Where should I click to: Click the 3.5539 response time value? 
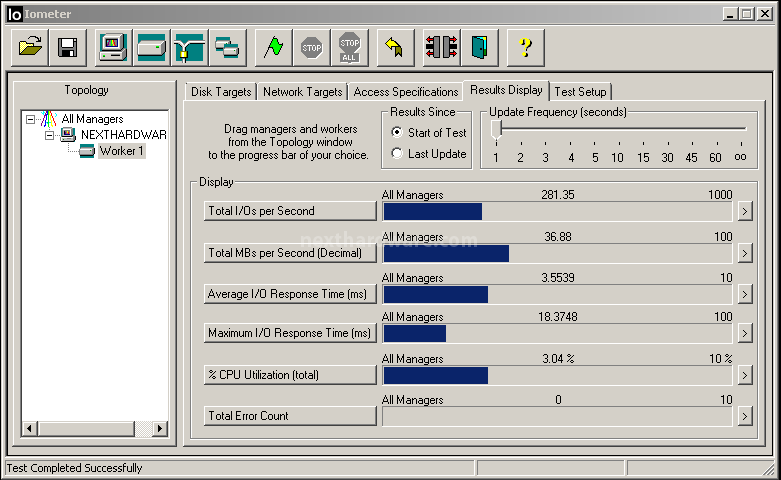558,277
